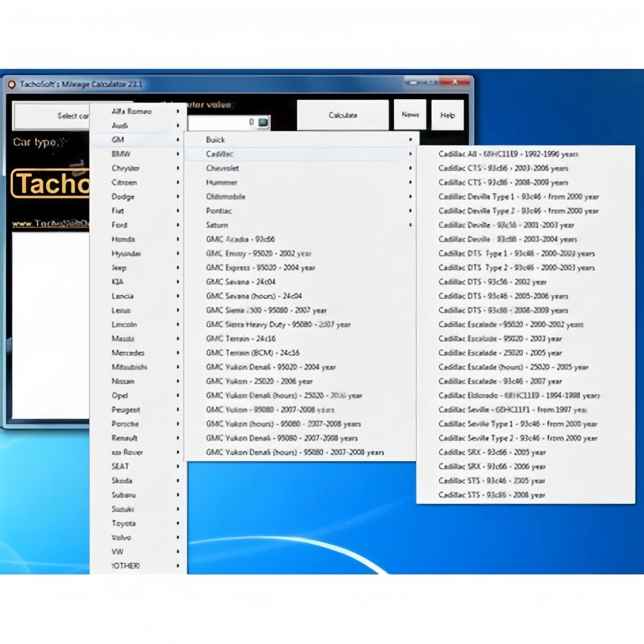The width and height of the screenshot is (644, 644).
Task: Choose Chrysler from the brand menu
Action: (x=138, y=168)
